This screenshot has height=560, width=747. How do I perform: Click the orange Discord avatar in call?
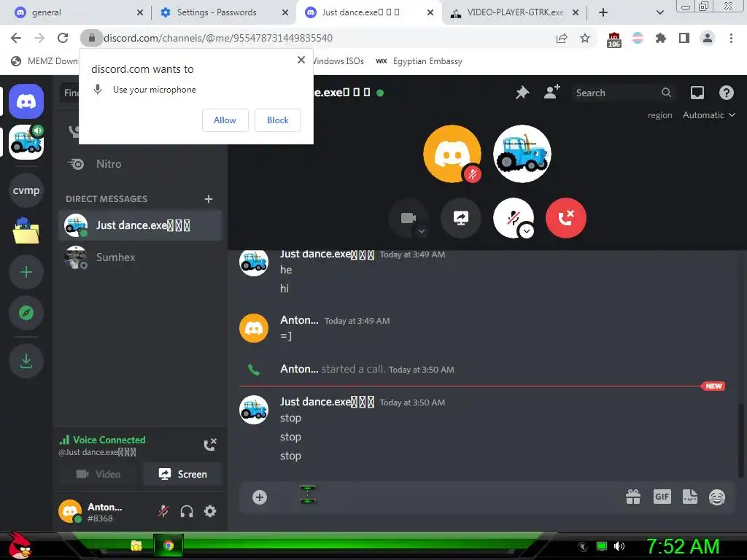tap(452, 154)
